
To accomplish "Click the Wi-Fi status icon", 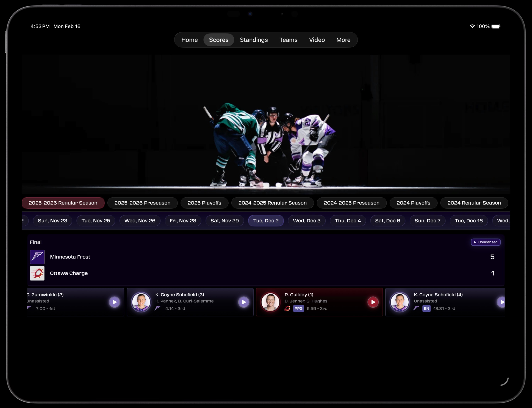I will point(472,26).
